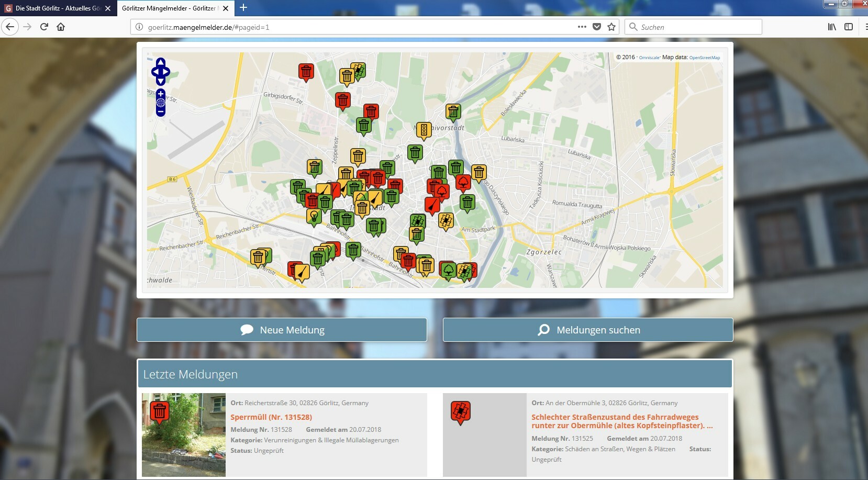Select the green road damage marker on the map
868x480 pixels.
point(417,222)
